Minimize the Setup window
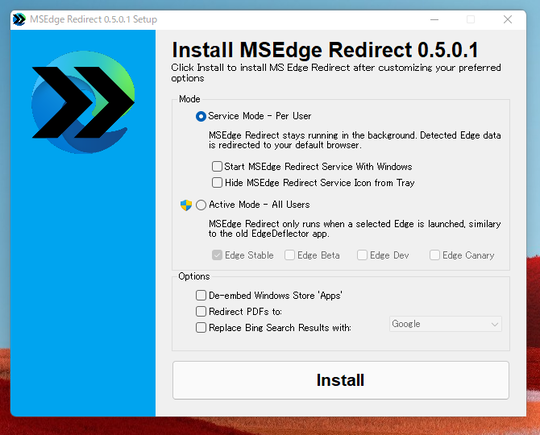This screenshot has width=540, height=435. click(435, 19)
